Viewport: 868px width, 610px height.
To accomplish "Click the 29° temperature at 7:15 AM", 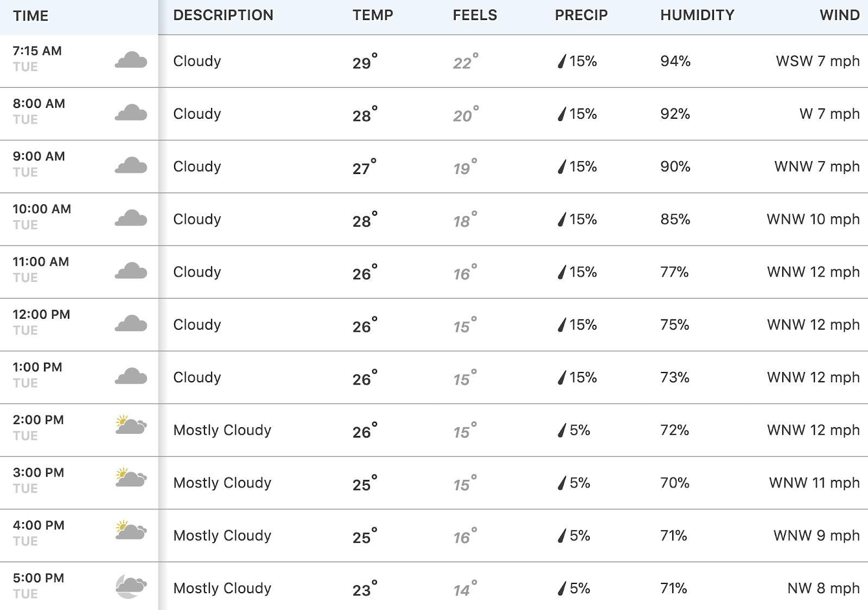I will (x=365, y=61).
